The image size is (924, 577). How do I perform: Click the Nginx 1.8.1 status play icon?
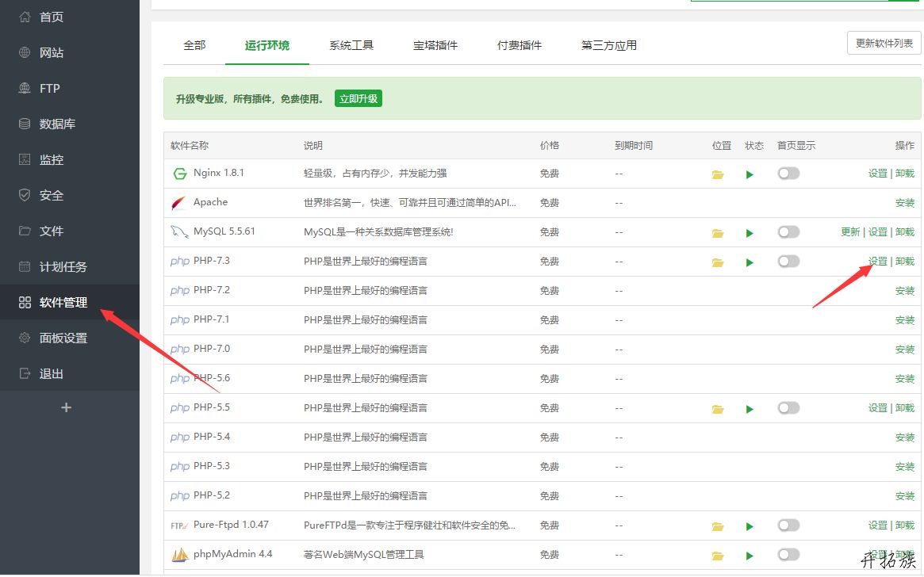[750, 174]
